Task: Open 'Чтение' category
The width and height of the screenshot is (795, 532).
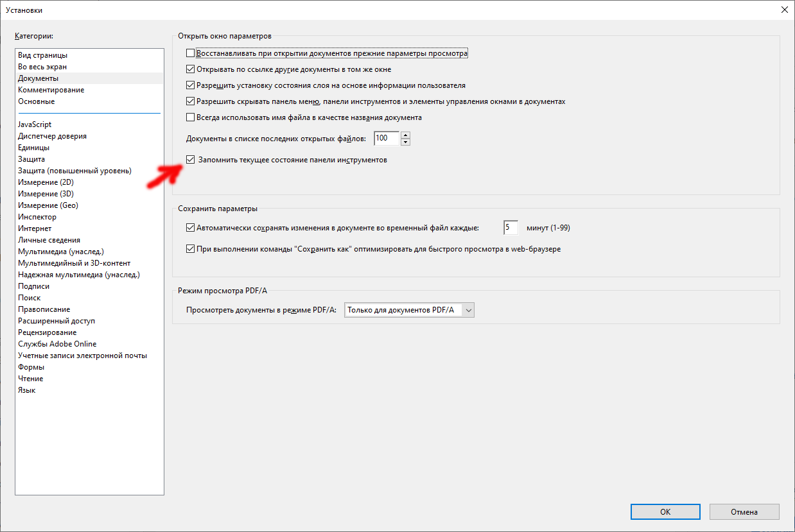Action: click(x=89, y=379)
